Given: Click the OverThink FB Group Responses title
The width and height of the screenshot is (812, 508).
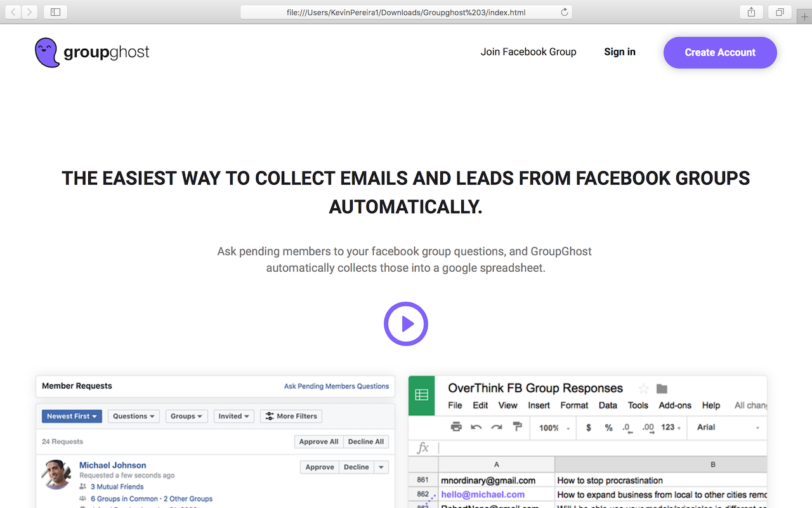Looking at the screenshot, I should tap(535, 388).
